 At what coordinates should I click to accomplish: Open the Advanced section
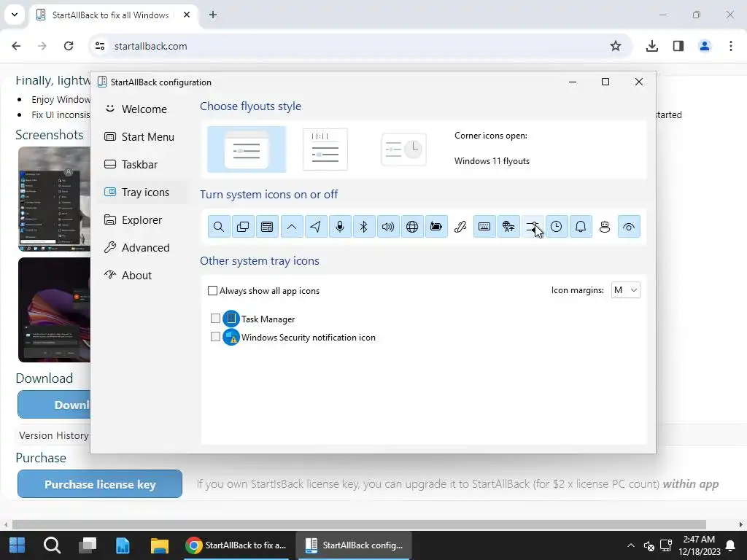(143, 248)
